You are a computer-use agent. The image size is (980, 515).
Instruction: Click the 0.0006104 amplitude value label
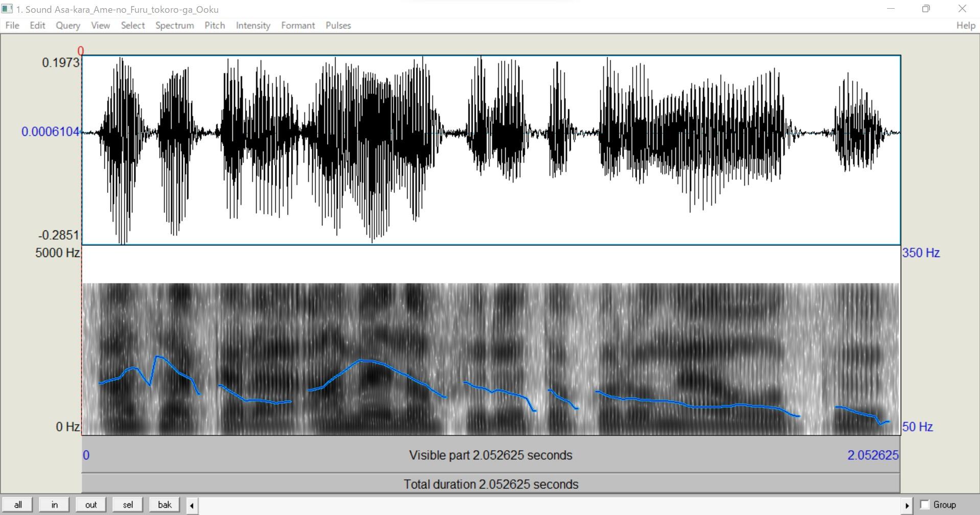pos(51,132)
